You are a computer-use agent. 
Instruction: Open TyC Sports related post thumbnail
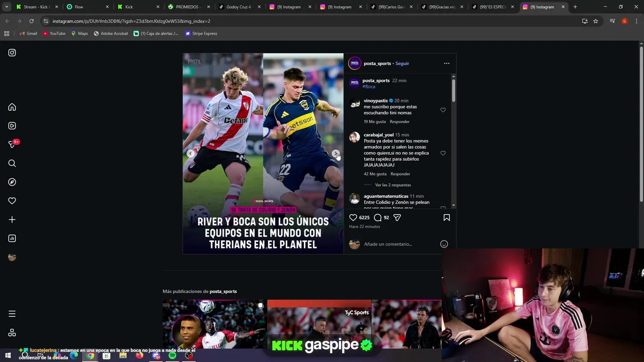click(319, 324)
